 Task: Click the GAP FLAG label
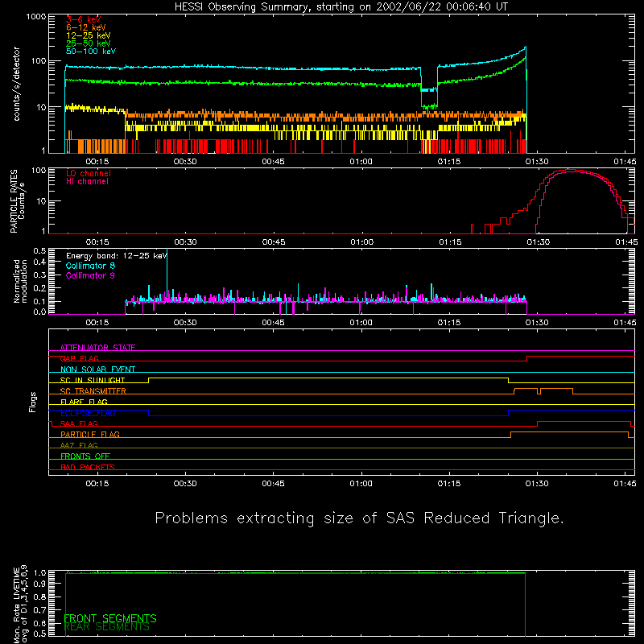pos(79,358)
